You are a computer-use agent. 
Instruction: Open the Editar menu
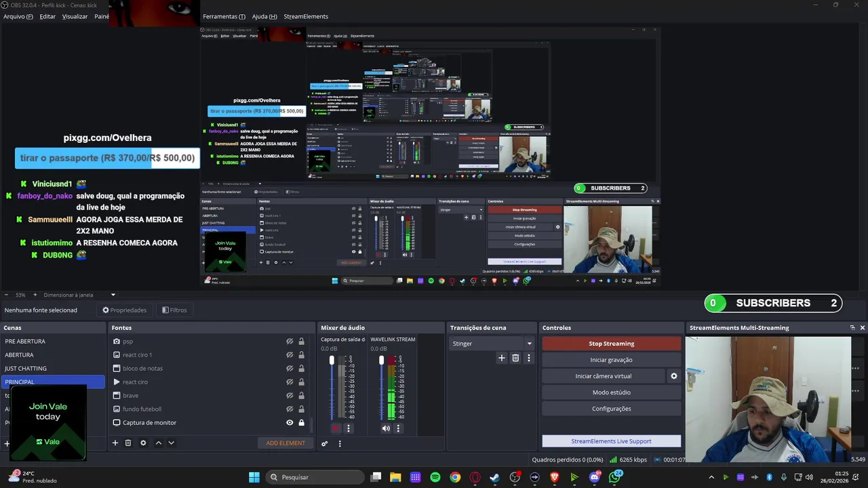coord(47,16)
